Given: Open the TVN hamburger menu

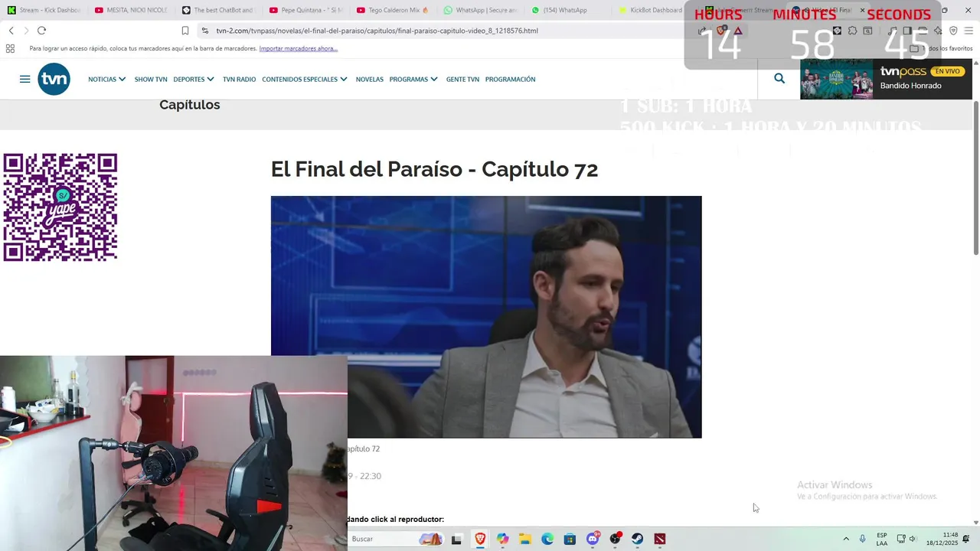Looking at the screenshot, I should click(24, 79).
